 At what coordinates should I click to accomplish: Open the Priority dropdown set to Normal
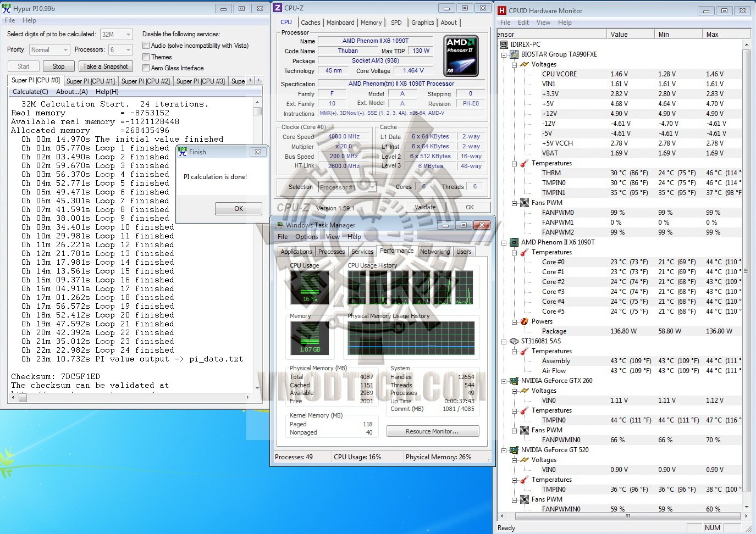49,50
